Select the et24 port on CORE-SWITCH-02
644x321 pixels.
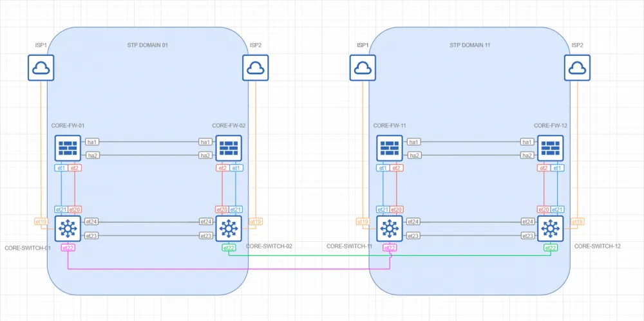[206, 222]
